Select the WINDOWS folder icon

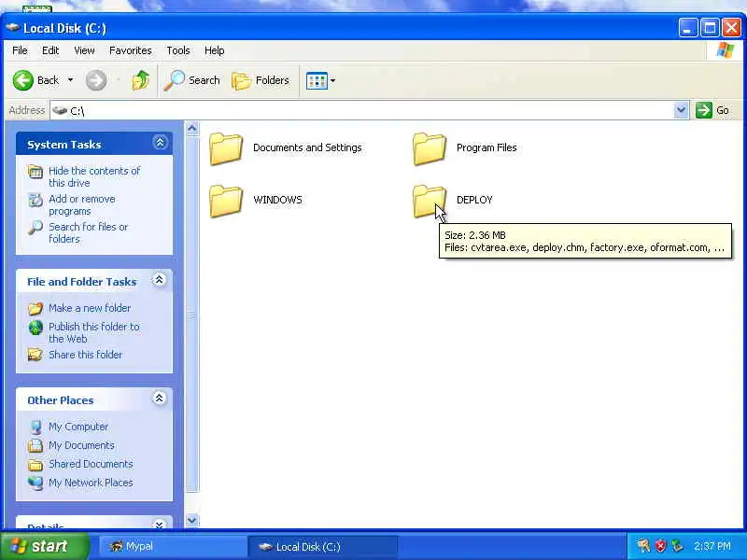[226, 201]
